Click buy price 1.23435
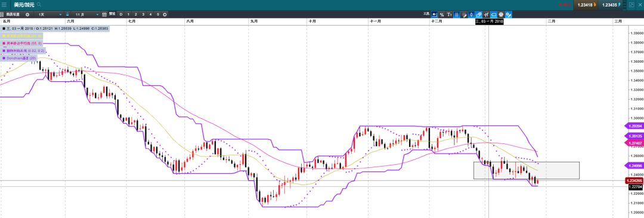The width and height of the screenshot is (644, 218). click(611, 5)
